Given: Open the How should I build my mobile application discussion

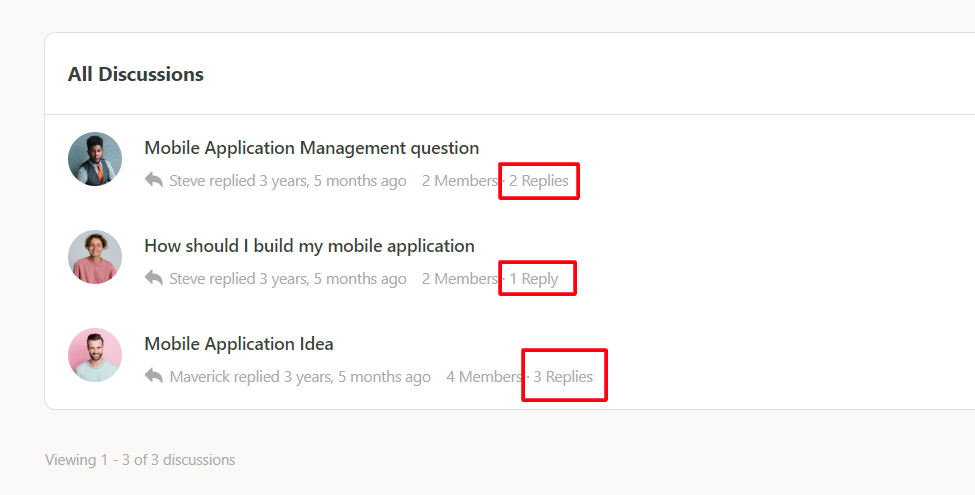Looking at the screenshot, I should click(310, 246).
